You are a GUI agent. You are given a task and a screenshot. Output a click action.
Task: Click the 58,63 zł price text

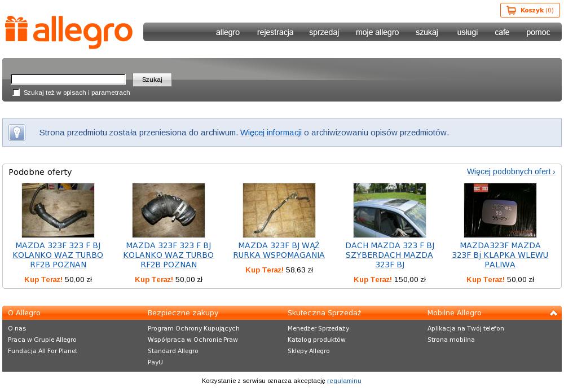(x=299, y=270)
